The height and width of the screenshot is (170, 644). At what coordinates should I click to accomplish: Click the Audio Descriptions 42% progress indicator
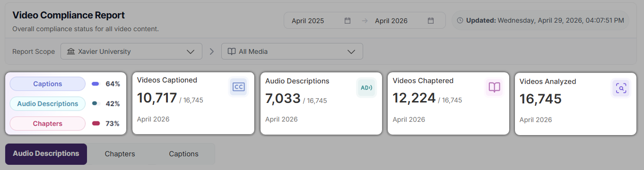point(96,103)
